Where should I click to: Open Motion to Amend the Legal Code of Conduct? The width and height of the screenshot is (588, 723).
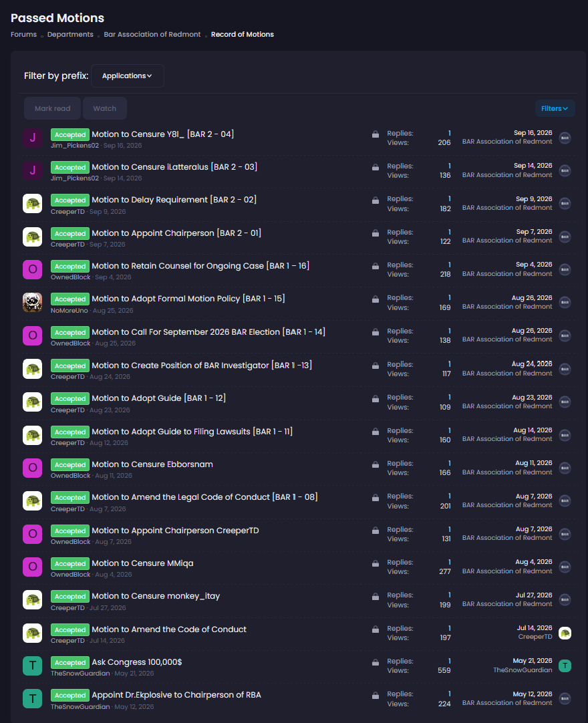pyautogui.click(x=204, y=497)
